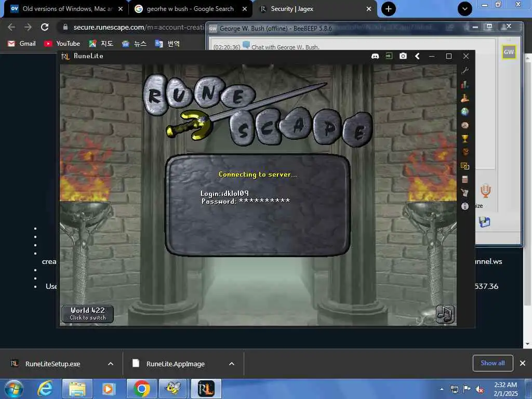
Task: Click the green sign-in arrow icon in RuneLite
Action: 389,56
